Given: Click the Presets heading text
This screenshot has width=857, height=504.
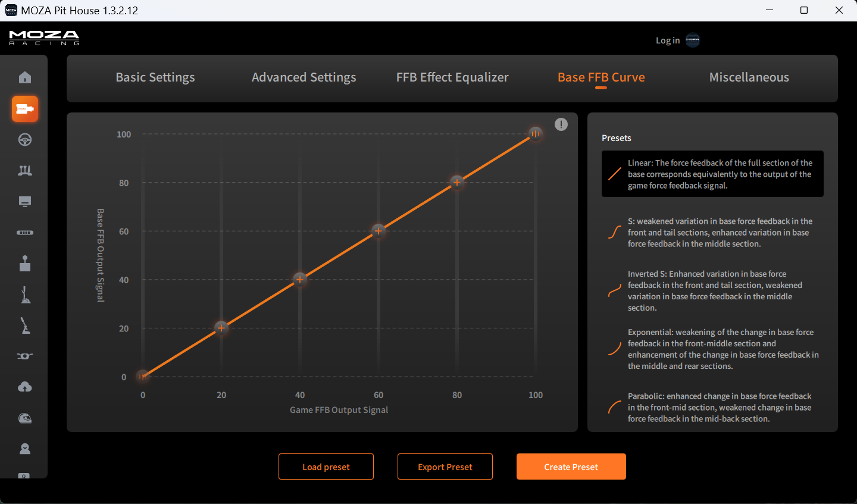Looking at the screenshot, I should tap(617, 138).
